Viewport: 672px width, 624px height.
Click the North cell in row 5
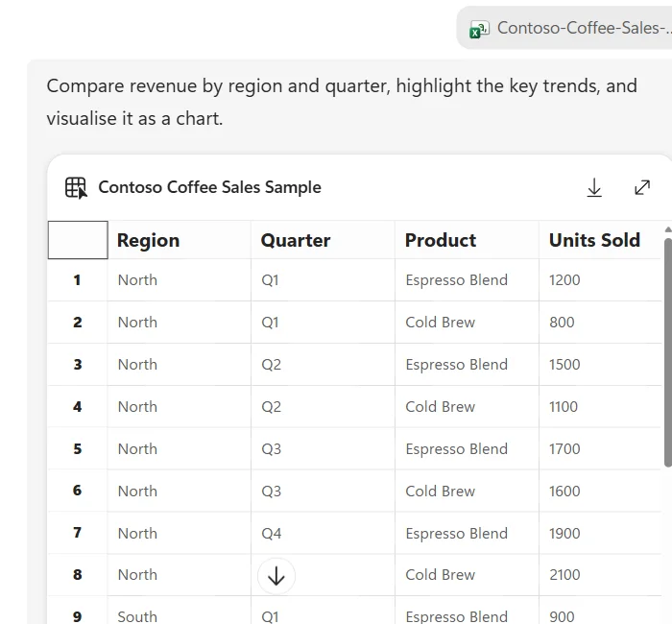180,448
